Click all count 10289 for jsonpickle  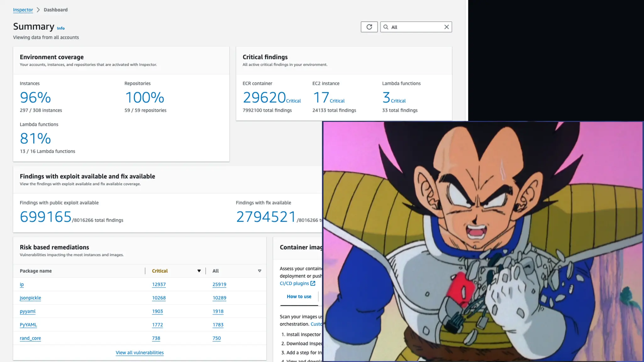[219, 298]
